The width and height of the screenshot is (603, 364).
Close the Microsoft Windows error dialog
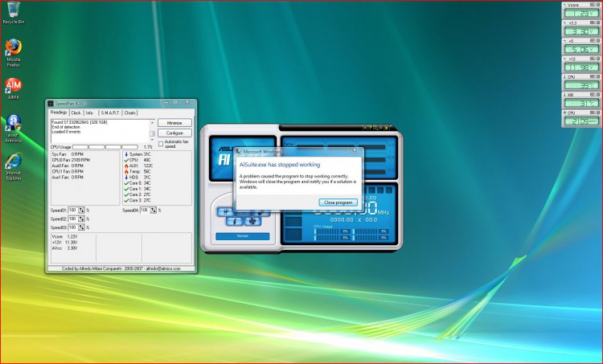coord(355,151)
